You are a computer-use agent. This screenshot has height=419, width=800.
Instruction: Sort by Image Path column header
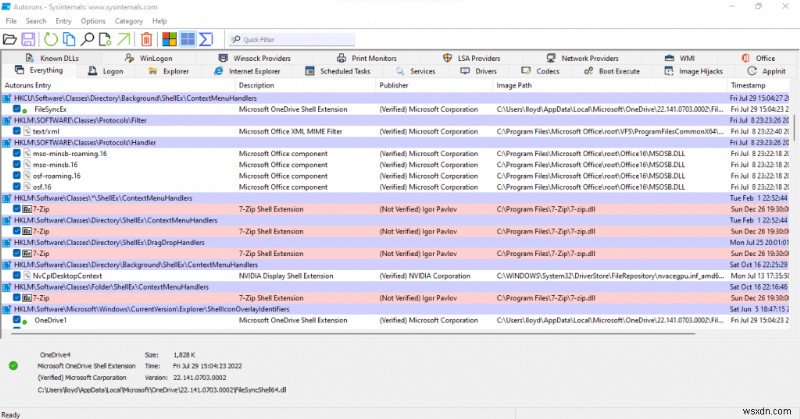pos(610,85)
